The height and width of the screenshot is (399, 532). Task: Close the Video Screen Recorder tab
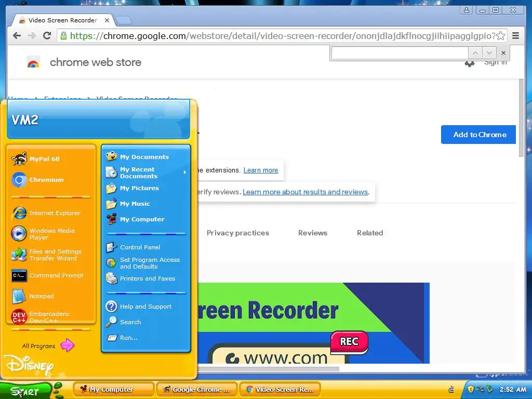pos(107,20)
